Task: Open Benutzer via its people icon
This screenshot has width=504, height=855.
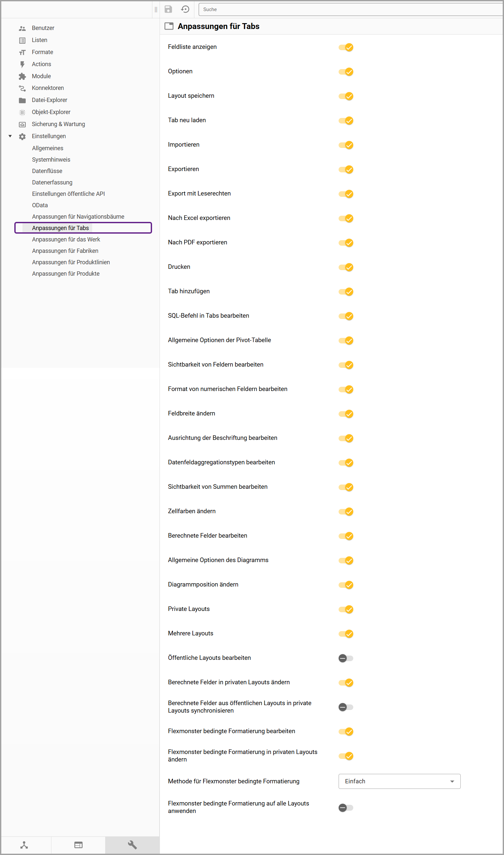Action: pyautogui.click(x=22, y=28)
